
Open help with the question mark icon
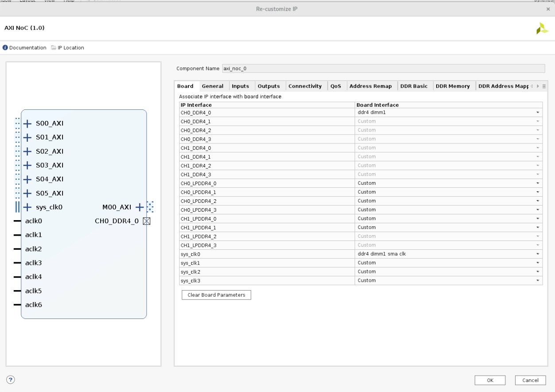[x=10, y=379]
